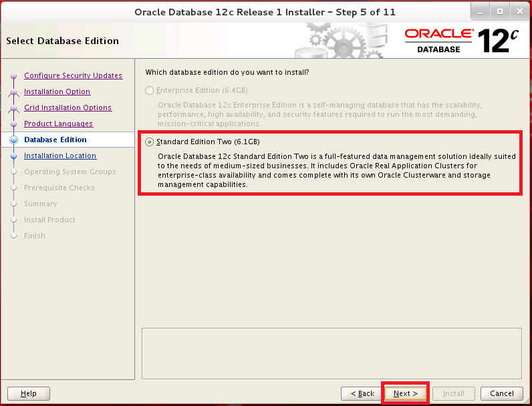Click the empty message area at bottom
This screenshot has height=406, width=532.
click(x=331, y=353)
